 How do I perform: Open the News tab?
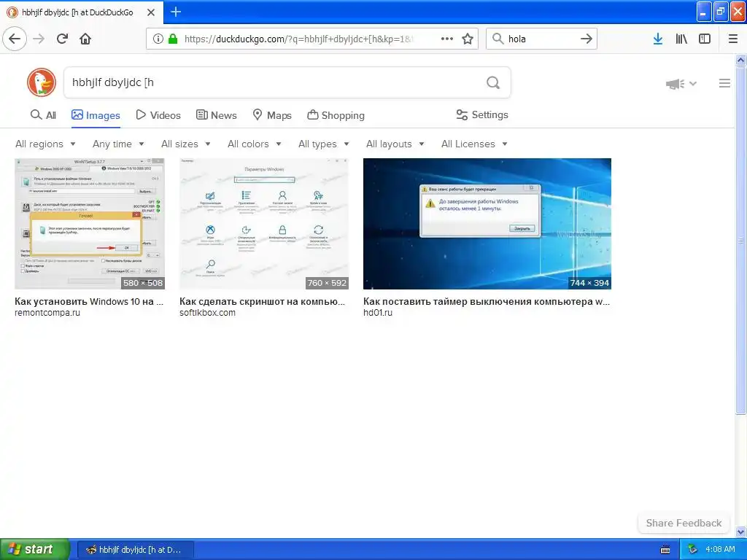pos(217,115)
